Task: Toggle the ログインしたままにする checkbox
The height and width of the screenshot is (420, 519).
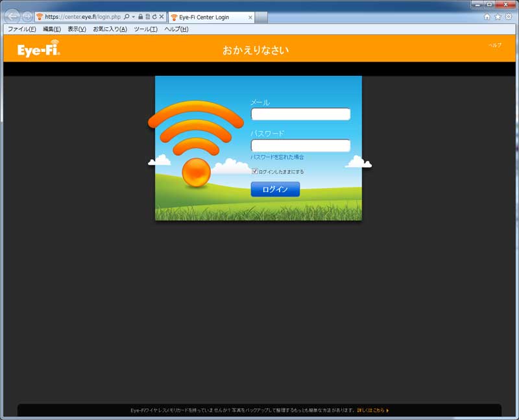Action: pos(255,171)
